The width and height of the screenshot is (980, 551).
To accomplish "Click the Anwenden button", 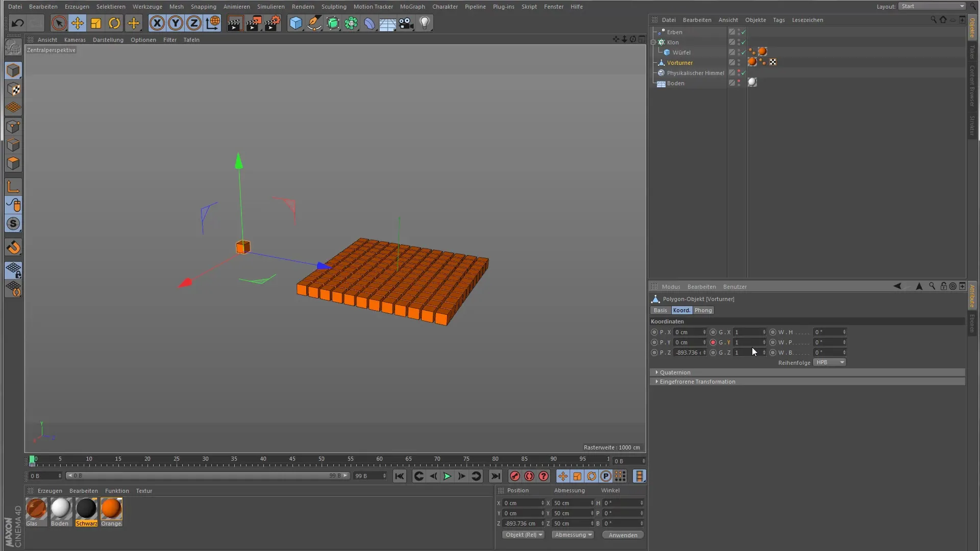I will (x=623, y=535).
